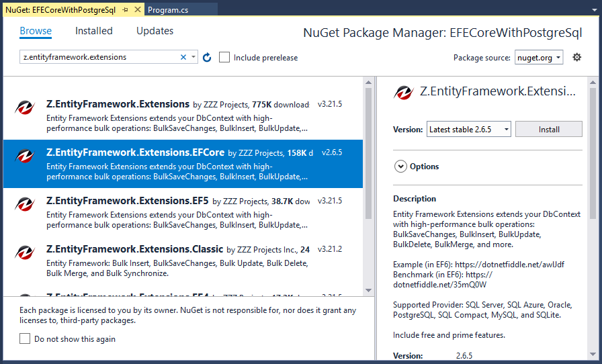The image size is (602, 364).
Task: Click the Install button
Action: click(x=549, y=130)
